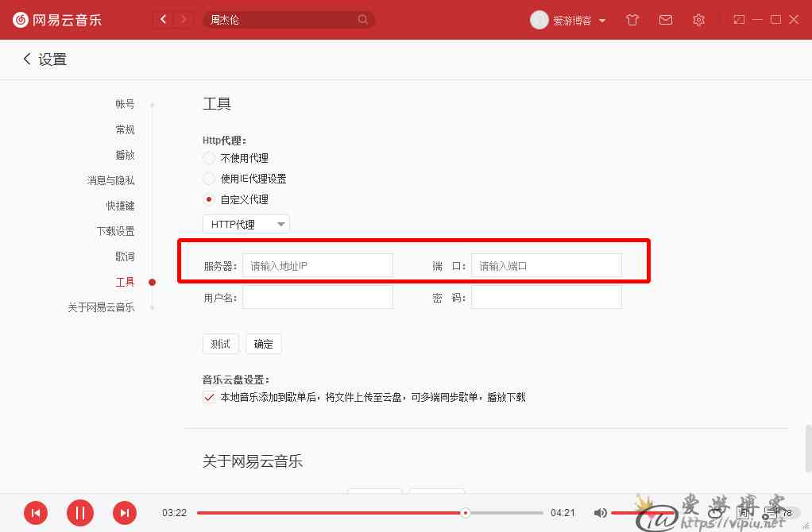This screenshot has width=812, height=532.
Task: Click the search magnifier icon
Action: click(362, 20)
